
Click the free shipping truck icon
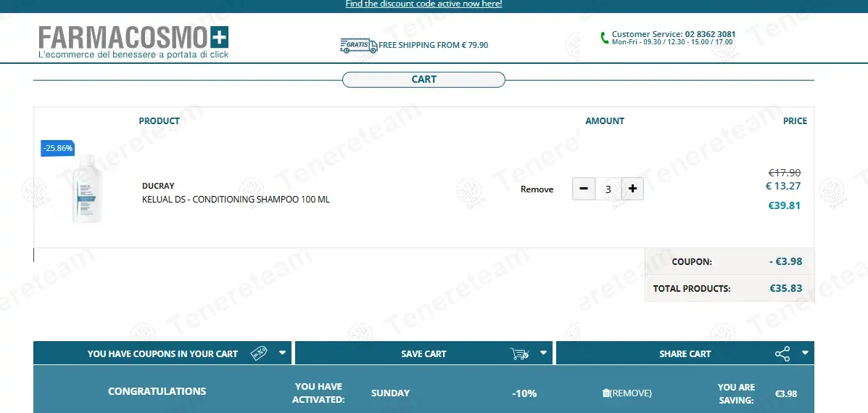pyautogui.click(x=359, y=46)
